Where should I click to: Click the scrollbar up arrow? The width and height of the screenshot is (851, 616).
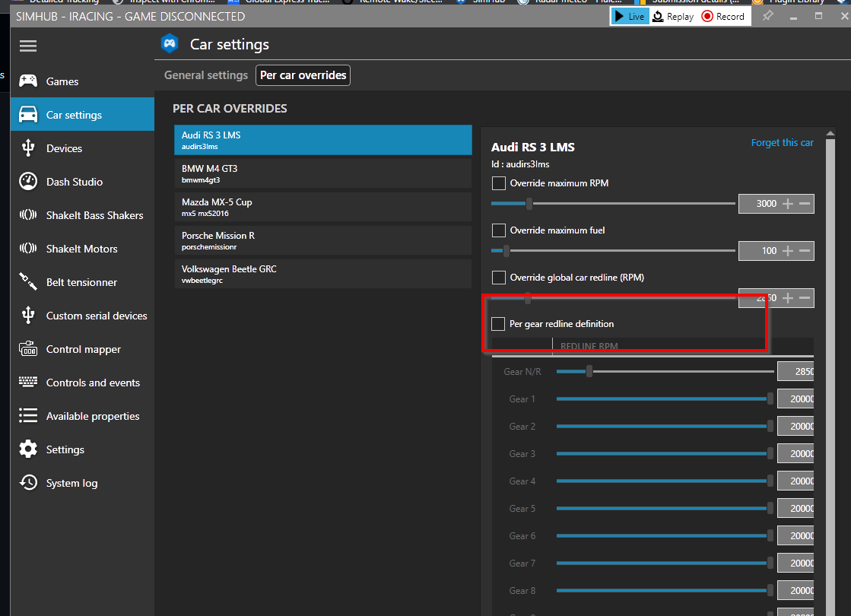(830, 133)
